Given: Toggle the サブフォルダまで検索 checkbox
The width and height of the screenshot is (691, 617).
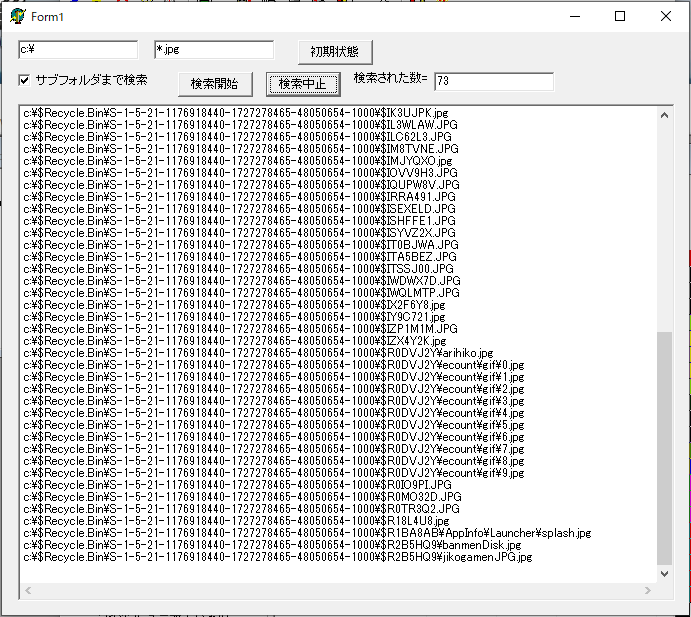Looking at the screenshot, I should (25, 80).
